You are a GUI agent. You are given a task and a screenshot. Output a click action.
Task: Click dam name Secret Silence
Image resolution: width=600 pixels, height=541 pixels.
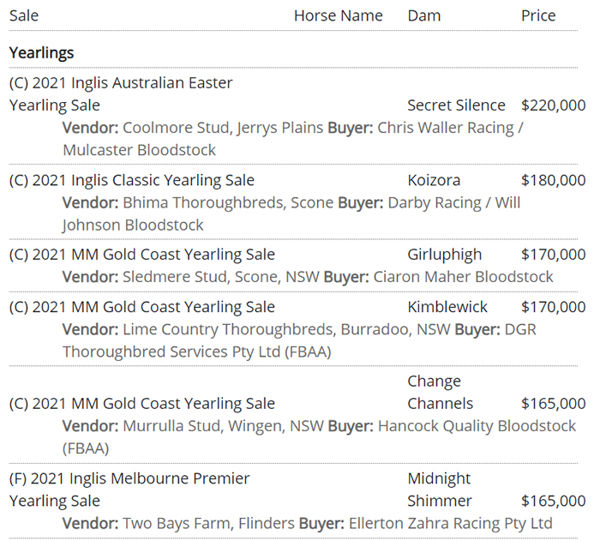click(x=458, y=105)
